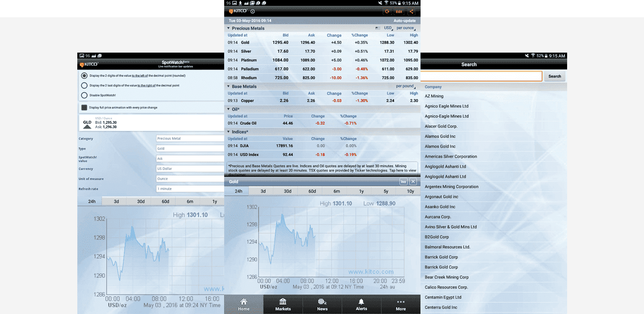Screen dimensions: 644x314
Task: Open Unit of measure field showing Ounce
Action: coord(190,179)
